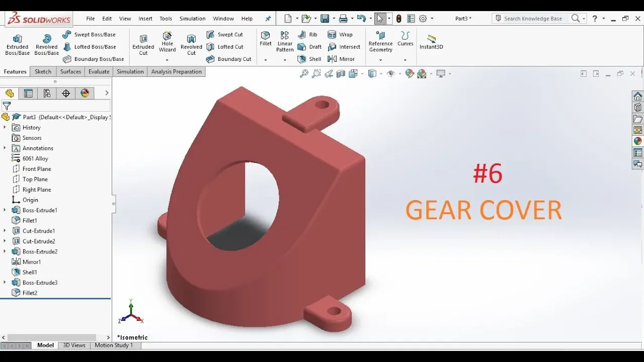
Task: Click the Intersect feature tool
Action: pos(344,47)
